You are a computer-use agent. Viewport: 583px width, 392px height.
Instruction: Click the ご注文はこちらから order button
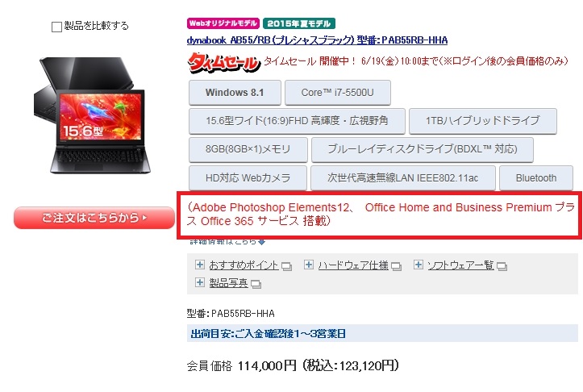(x=94, y=218)
